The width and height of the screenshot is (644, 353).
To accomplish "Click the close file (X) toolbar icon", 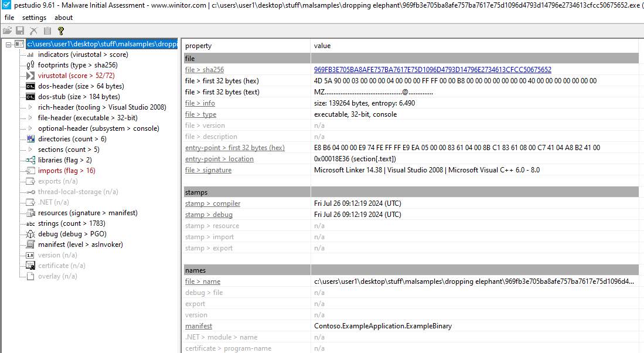I will pos(33,31).
